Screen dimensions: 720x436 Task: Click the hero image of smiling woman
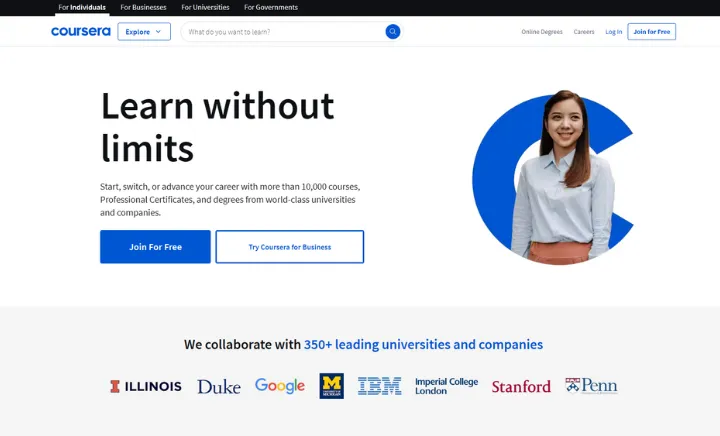553,177
